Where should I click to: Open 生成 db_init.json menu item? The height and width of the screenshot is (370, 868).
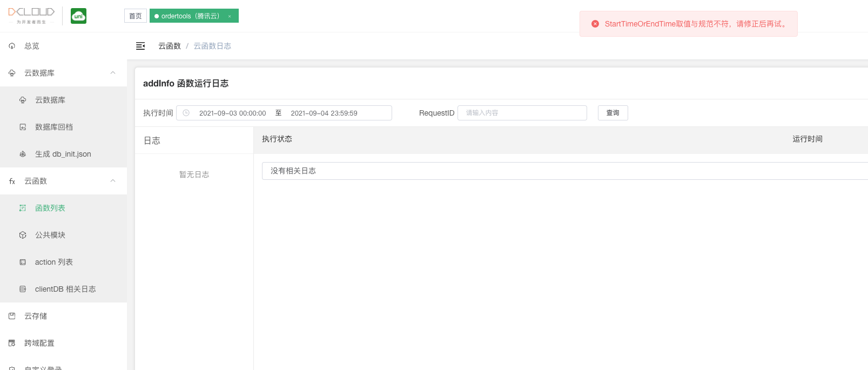tap(63, 154)
